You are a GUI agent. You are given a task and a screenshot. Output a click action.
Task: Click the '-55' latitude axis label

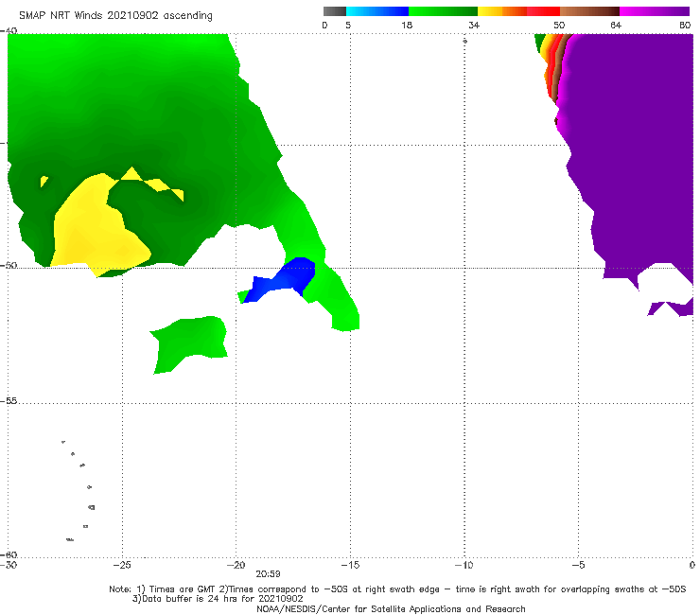9,401
